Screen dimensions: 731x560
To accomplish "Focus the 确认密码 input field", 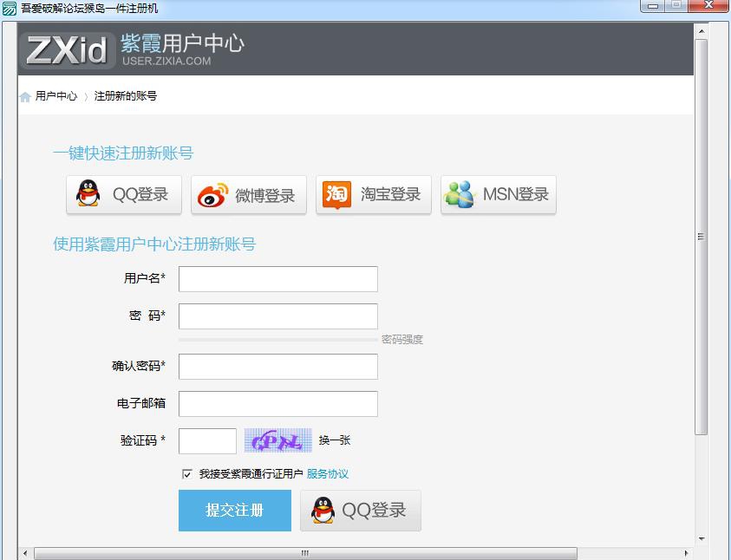I will coord(277,366).
